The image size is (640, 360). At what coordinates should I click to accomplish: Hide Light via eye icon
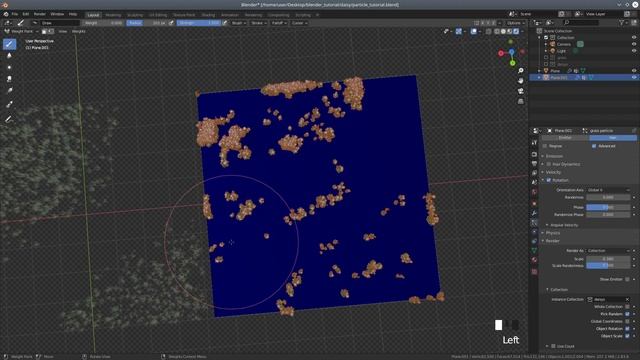pyautogui.click(x=634, y=51)
